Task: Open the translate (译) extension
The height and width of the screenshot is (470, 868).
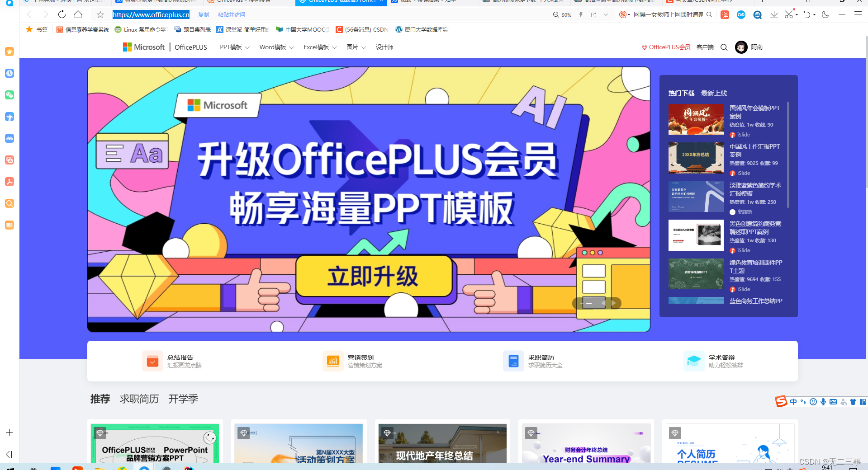Action: click(725, 14)
